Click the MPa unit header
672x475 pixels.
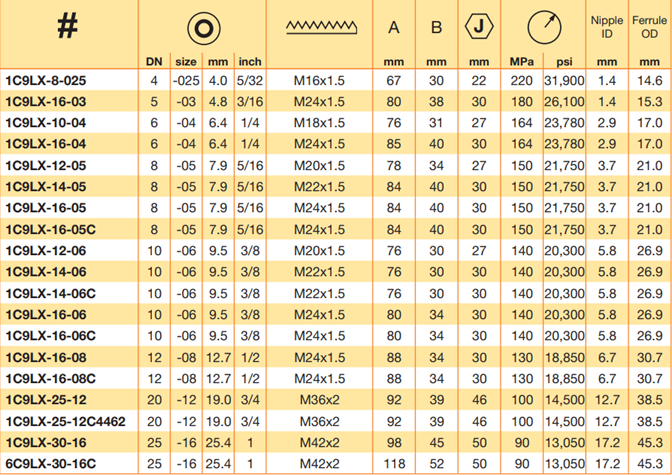(521, 61)
